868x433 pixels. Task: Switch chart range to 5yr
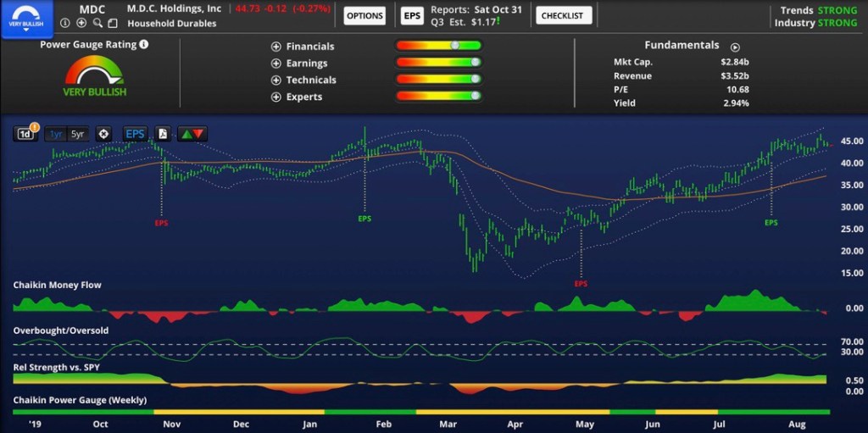tap(77, 134)
